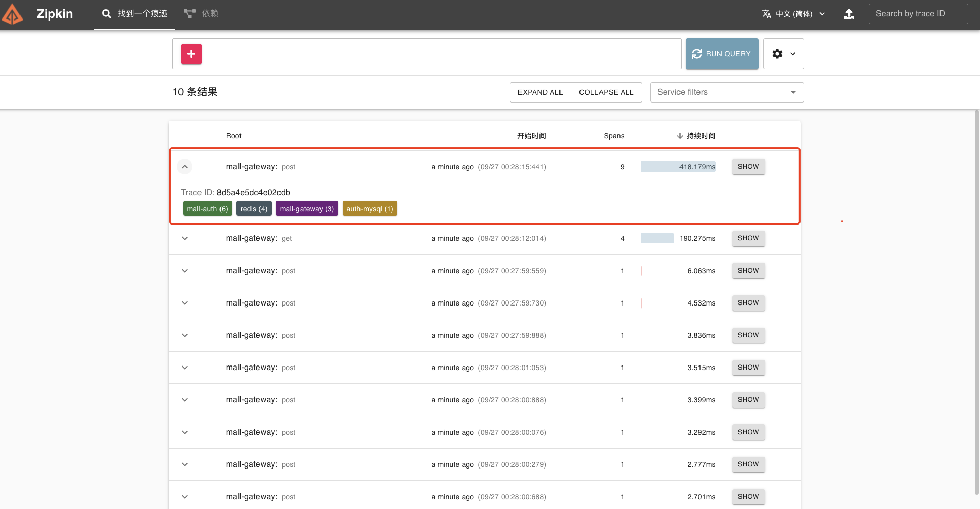Click SHOW for the 4.532ms trace
980x509 pixels.
tap(748, 303)
